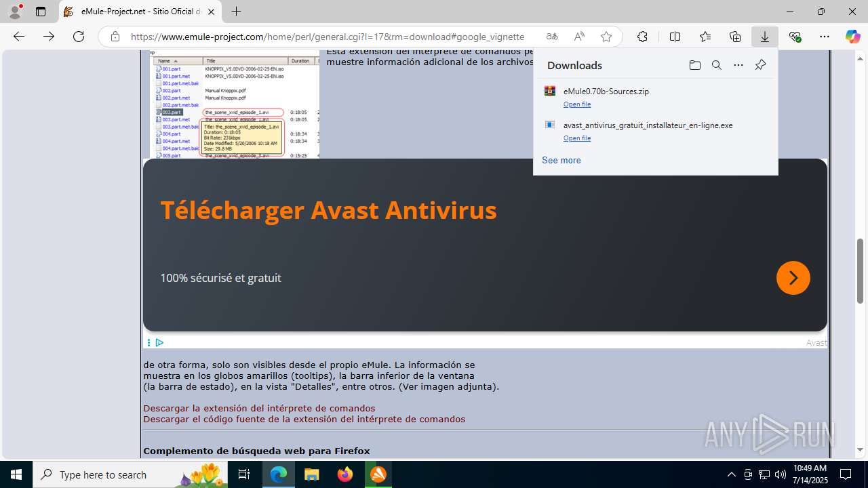Click the address bar URL

pos(328,37)
